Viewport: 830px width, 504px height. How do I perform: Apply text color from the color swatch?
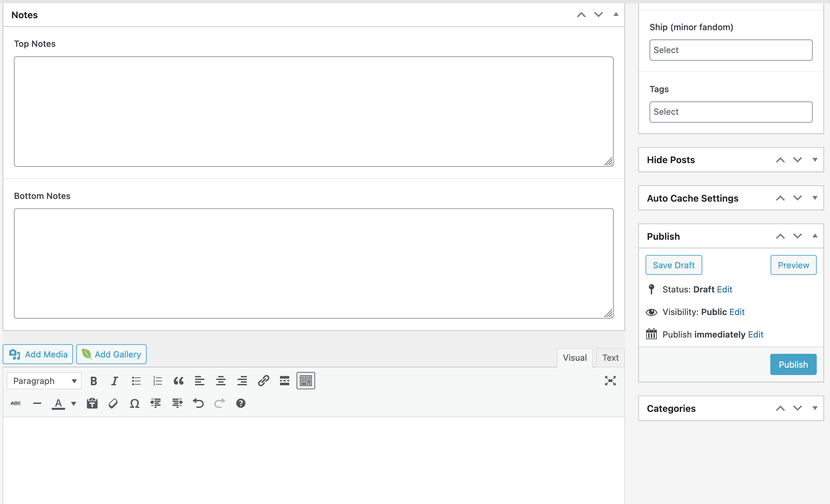click(58, 403)
